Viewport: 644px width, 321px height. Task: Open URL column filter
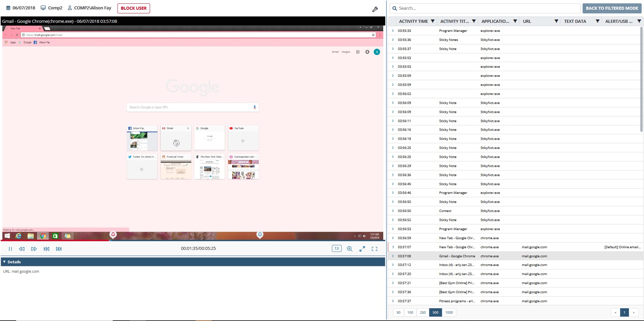pyautogui.click(x=556, y=21)
